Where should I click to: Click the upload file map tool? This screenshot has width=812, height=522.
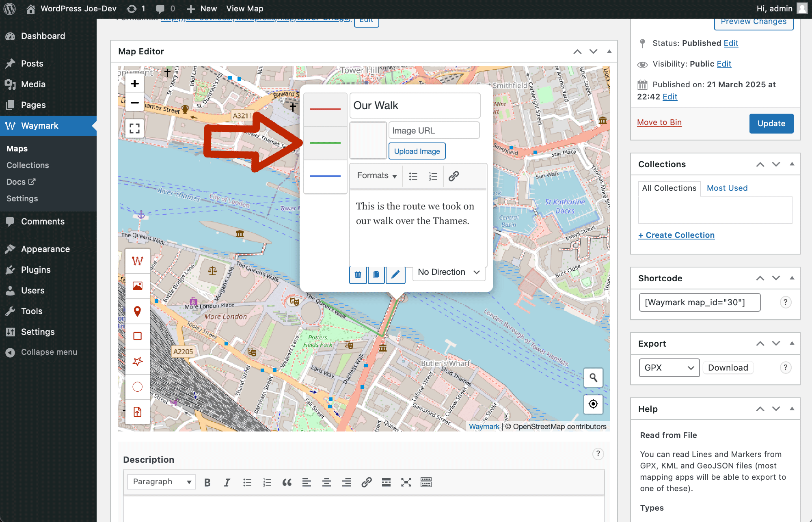(138, 412)
